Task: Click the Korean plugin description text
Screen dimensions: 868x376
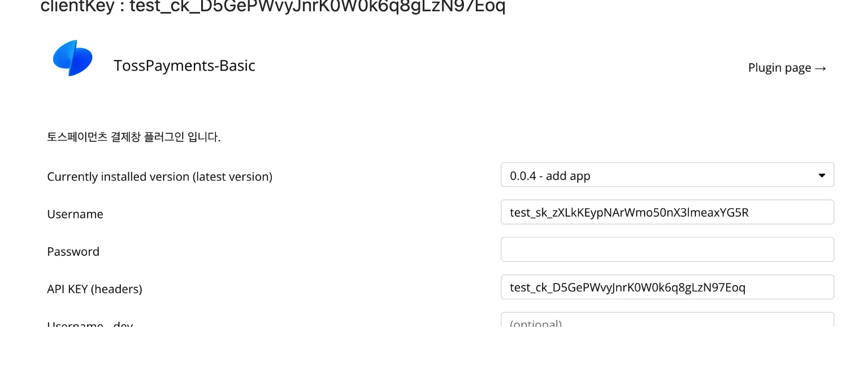Action: [x=133, y=137]
